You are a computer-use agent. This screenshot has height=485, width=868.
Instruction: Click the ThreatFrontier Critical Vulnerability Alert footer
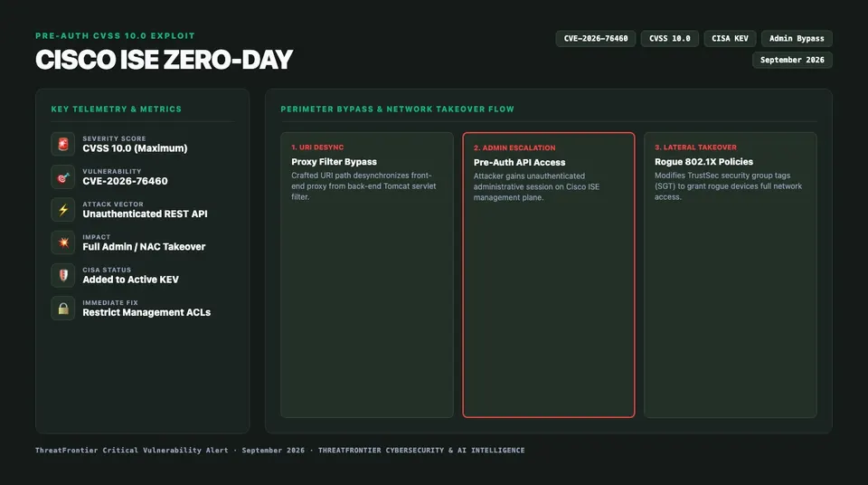point(132,450)
